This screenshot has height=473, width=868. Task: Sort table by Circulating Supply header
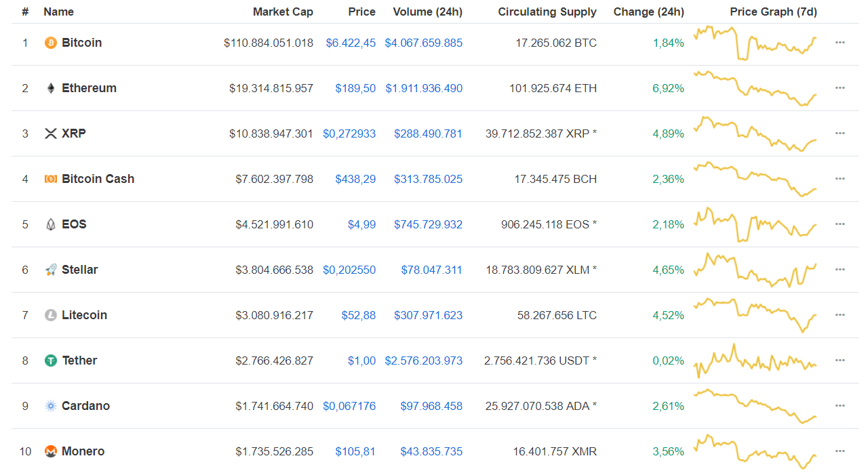(547, 12)
